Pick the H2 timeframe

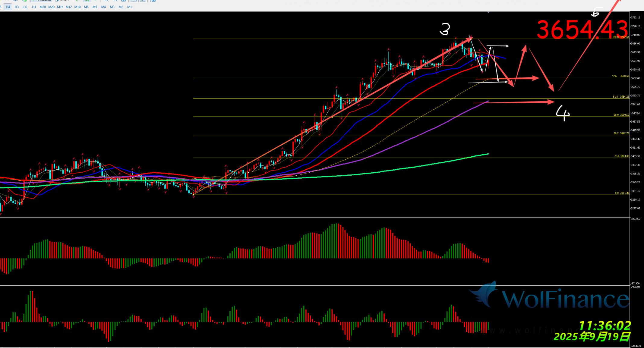25,7
